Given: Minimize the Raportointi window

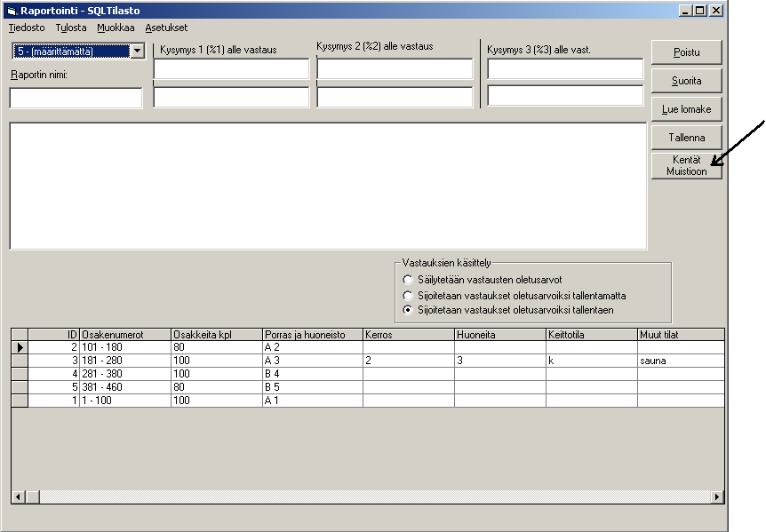Looking at the screenshot, I should [x=685, y=11].
